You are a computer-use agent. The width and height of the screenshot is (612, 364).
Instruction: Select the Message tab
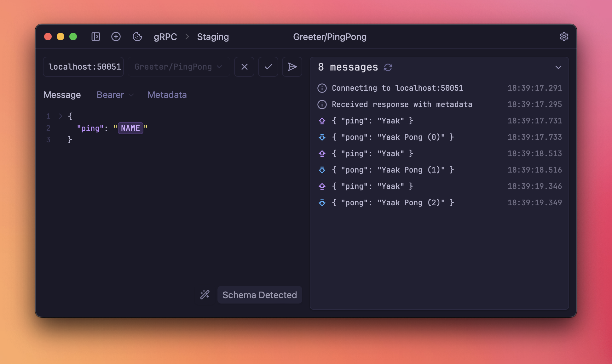point(62,95)
